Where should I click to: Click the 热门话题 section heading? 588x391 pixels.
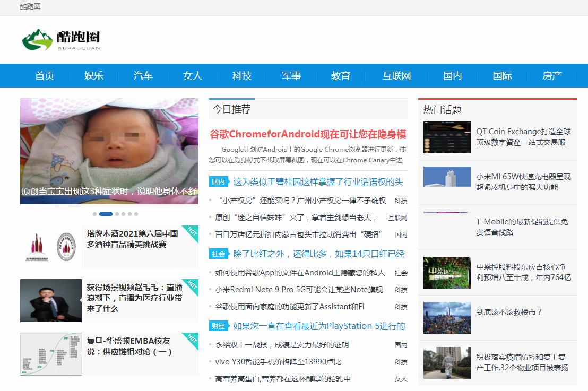coord(442,110)
